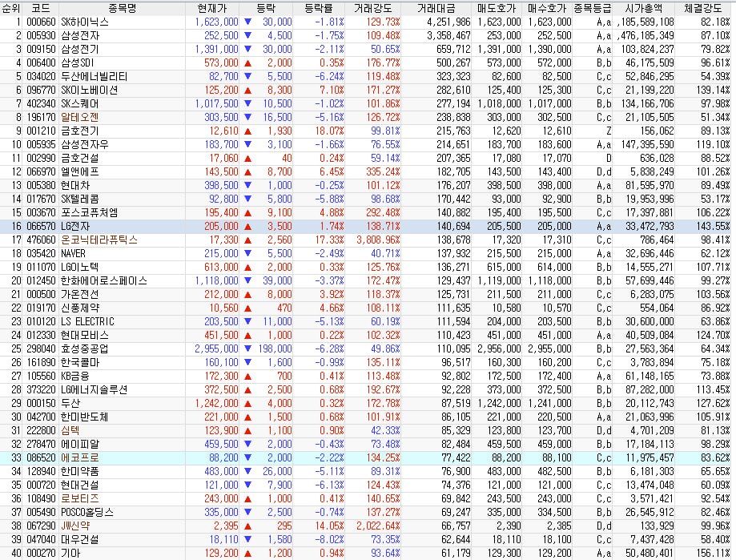Select SK이노베이션 stock name
The image size is (736, 560).
(89, 90)
